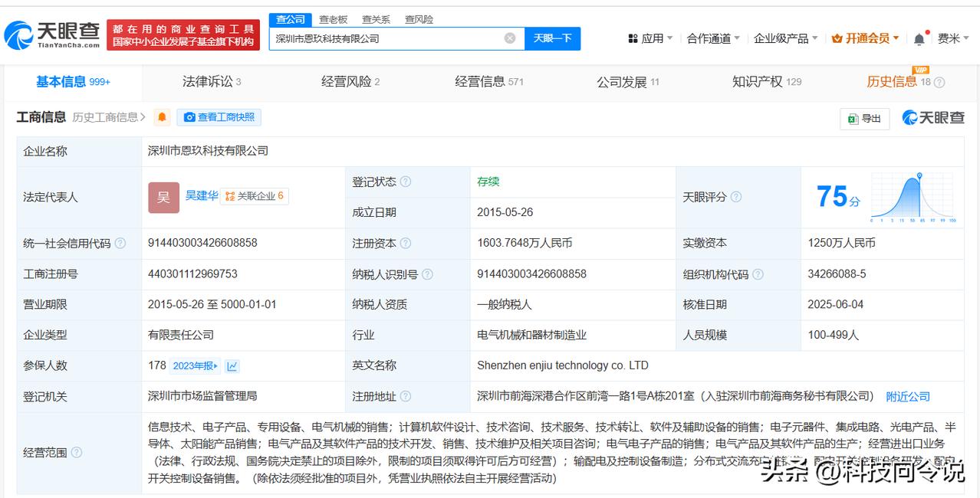Open the 应用 dropdown menu
The image size is (980, 498).
(649, 38)
